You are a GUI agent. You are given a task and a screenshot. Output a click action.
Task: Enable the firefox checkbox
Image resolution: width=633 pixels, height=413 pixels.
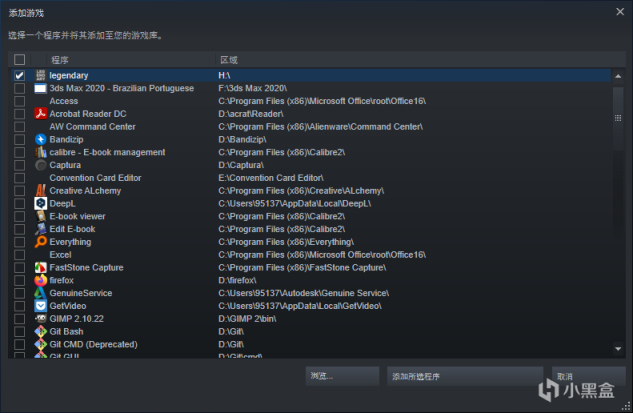(19, 280)
